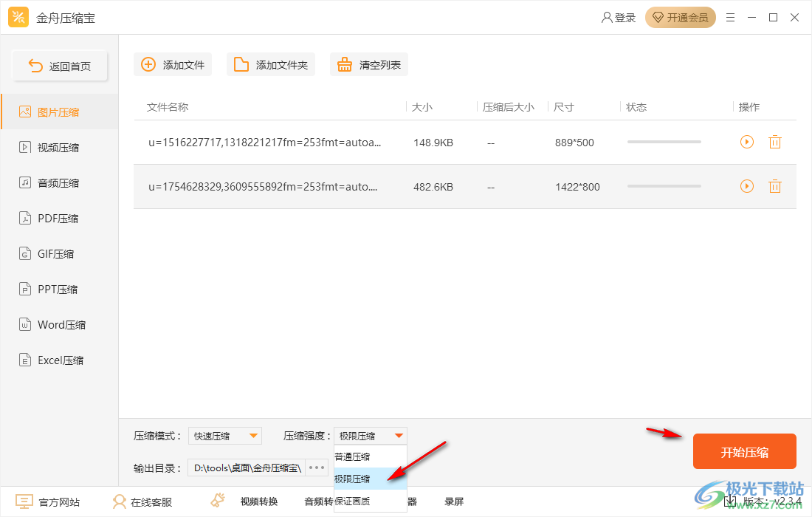Click the PPT压缩 sidebar file icon
The width and height of the screenshot is (812, 517).
click(x=25, y=289)
